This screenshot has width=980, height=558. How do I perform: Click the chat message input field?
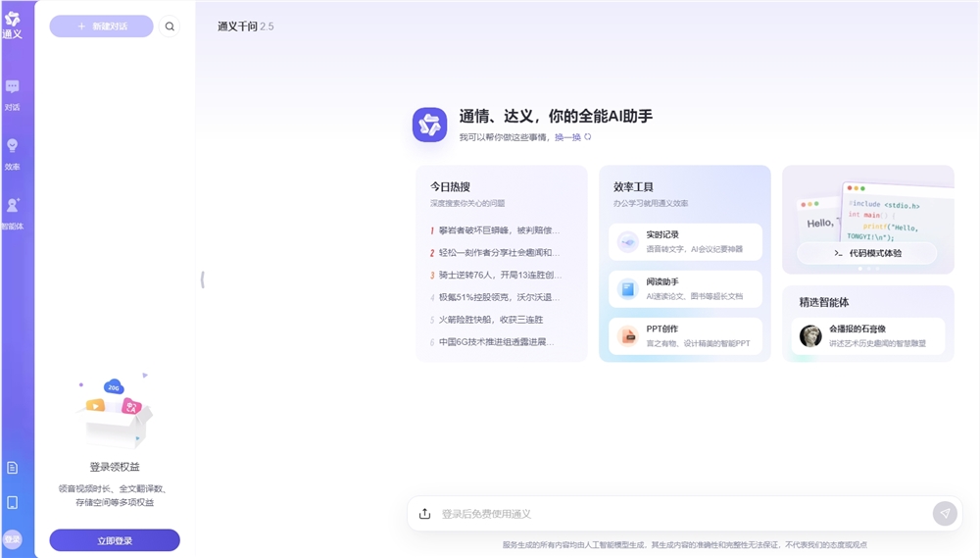coord(676,514)
